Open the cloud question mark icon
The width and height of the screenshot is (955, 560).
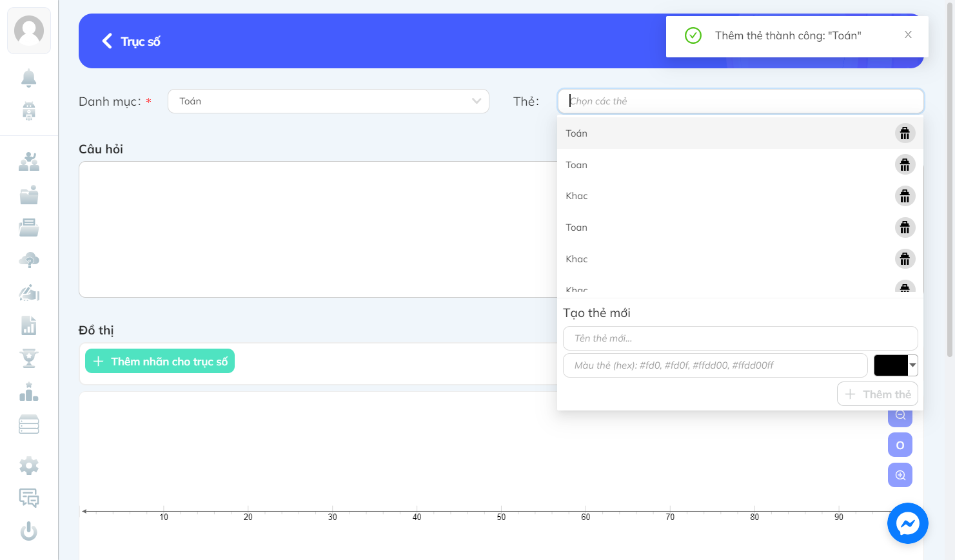(29, 260)
